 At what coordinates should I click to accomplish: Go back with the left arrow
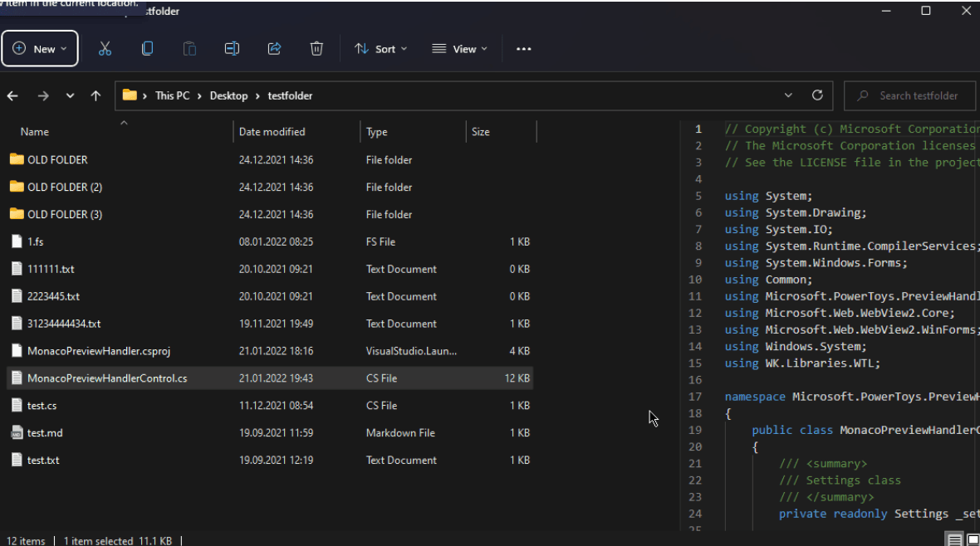click(12, 95)
